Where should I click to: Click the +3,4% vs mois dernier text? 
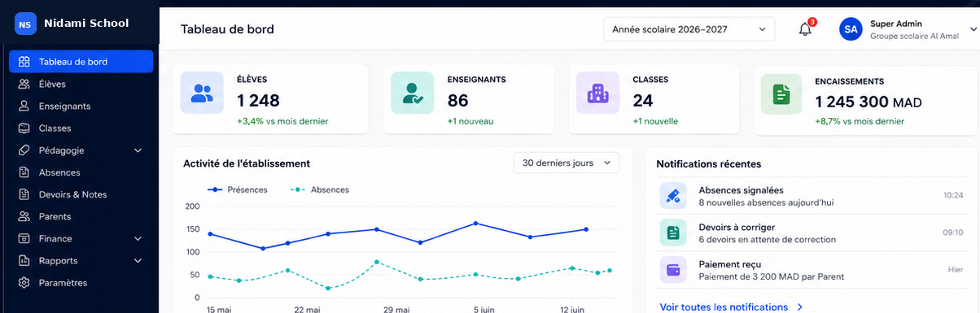point(282,121)
